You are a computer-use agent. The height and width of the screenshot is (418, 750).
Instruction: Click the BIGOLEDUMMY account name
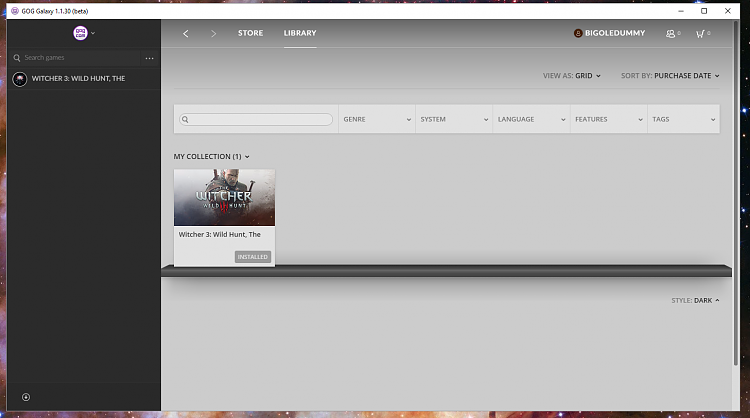point(615,33)
